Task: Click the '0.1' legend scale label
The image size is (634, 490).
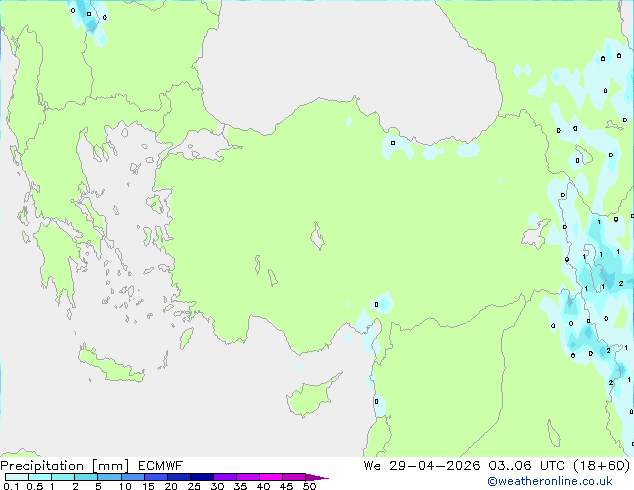Action: point(11,486)
